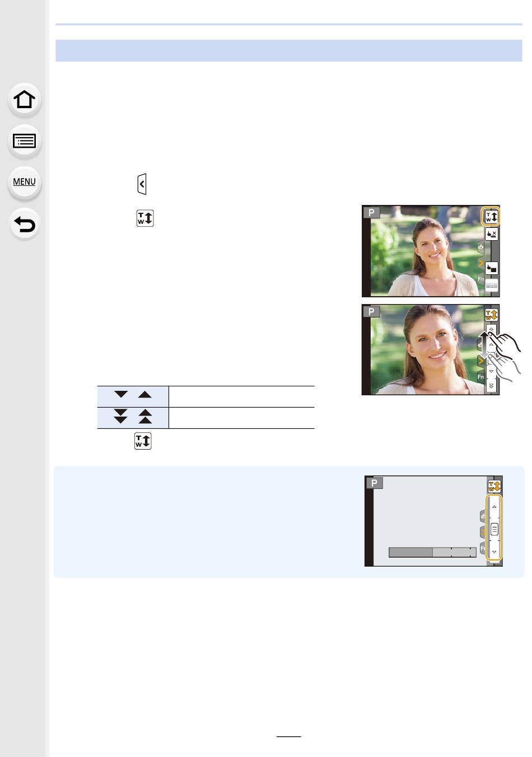Screen dimensions: 532x757
Task: Return to previous page with back arrow
Action: 24,225
